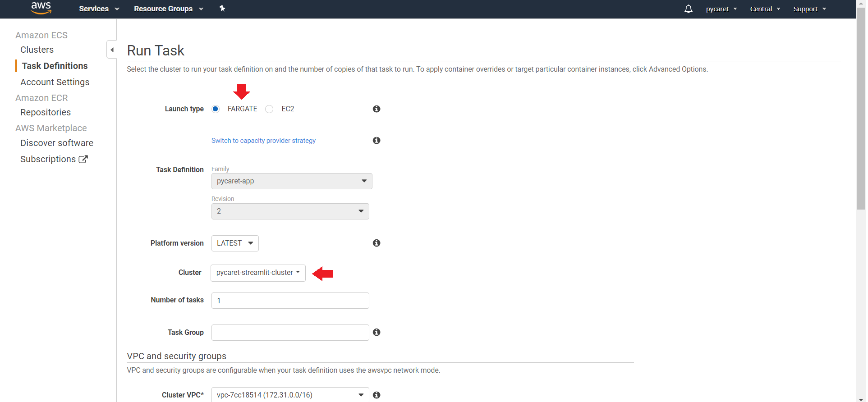The width and height of the screenshot is (868, 402).
Task: Open the Revision dropdown
Action: (x=290, y=211)
